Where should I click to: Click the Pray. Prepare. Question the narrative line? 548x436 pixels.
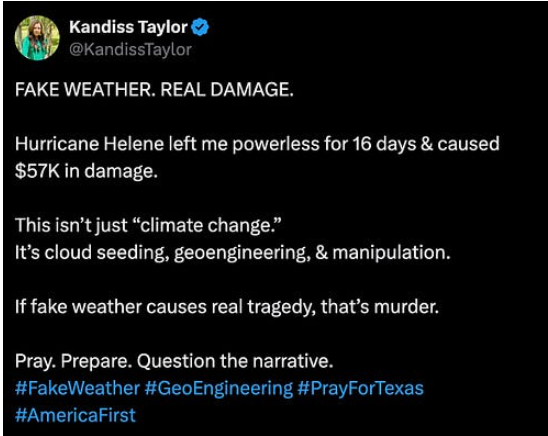(x=174, y=361)
